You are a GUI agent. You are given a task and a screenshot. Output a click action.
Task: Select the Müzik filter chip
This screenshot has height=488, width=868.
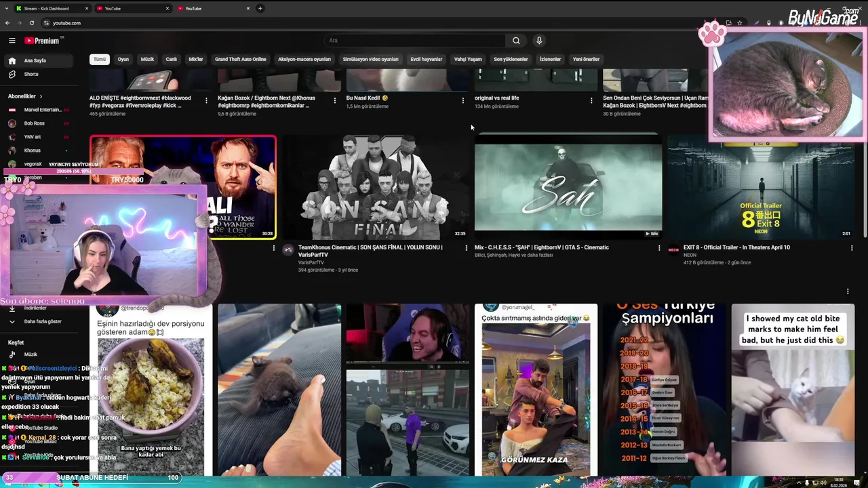tap(147, 59)
